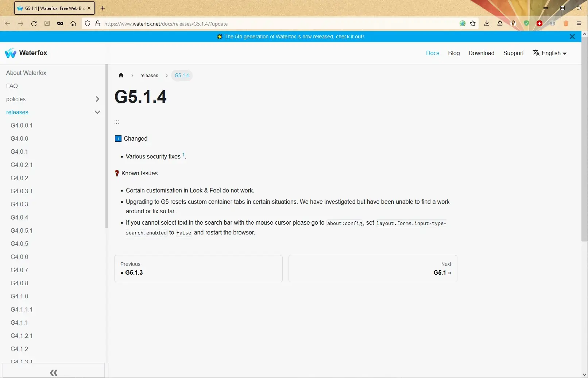Open the browser hamburger menu
The image size is (588, 378).
[x=579, y=24]
